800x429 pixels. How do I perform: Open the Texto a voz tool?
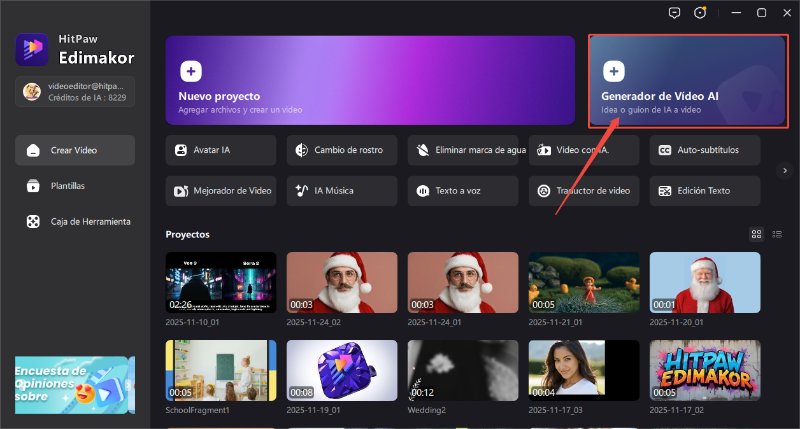463,191
